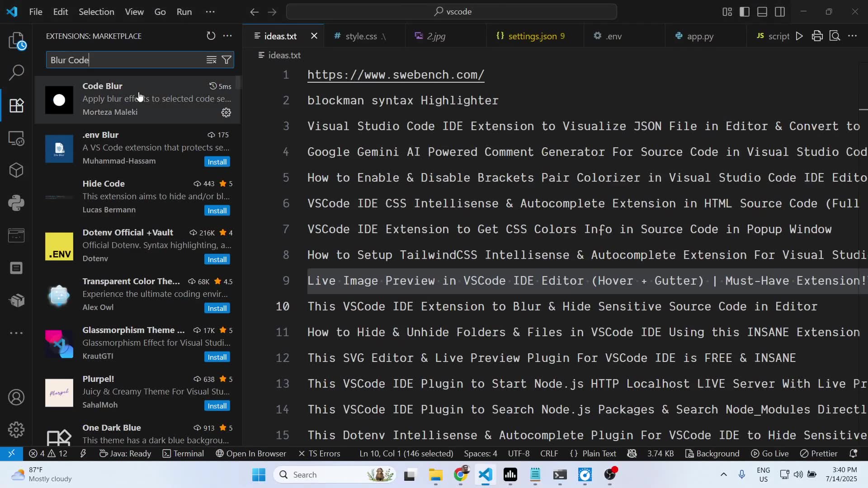
Task: Install the .env Blur extension
Action: tap(217, 162)
